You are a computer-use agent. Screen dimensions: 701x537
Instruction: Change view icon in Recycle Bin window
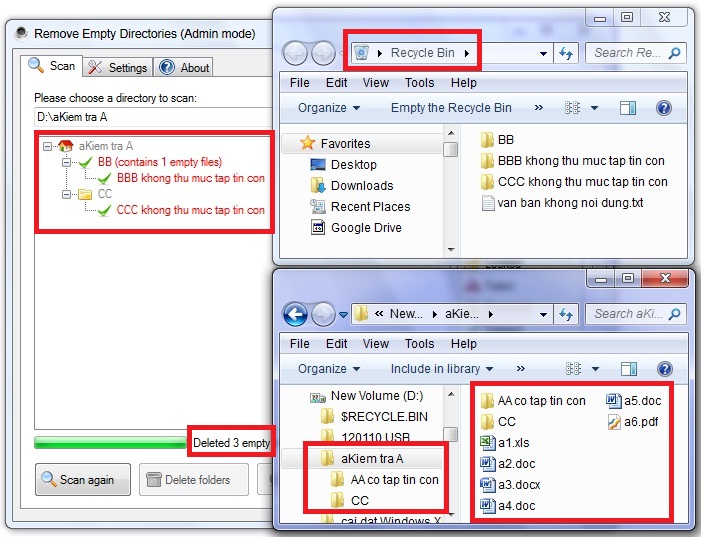pyautogui.click(x=573, y=108)
